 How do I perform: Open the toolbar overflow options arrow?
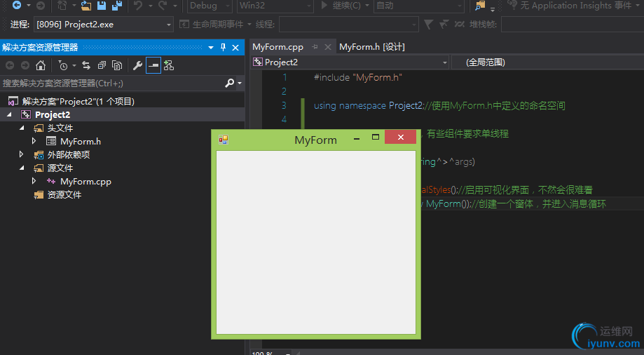tap(493, 8)
